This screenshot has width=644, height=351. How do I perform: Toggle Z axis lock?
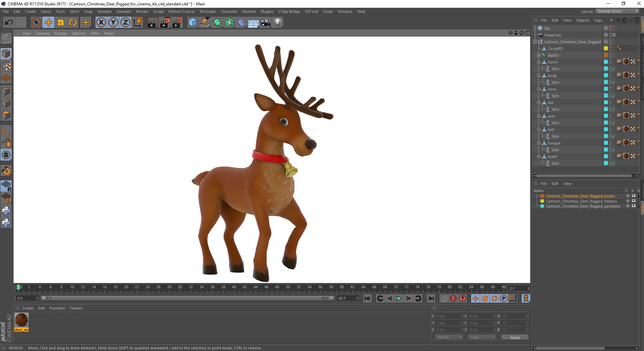[125, 23]
